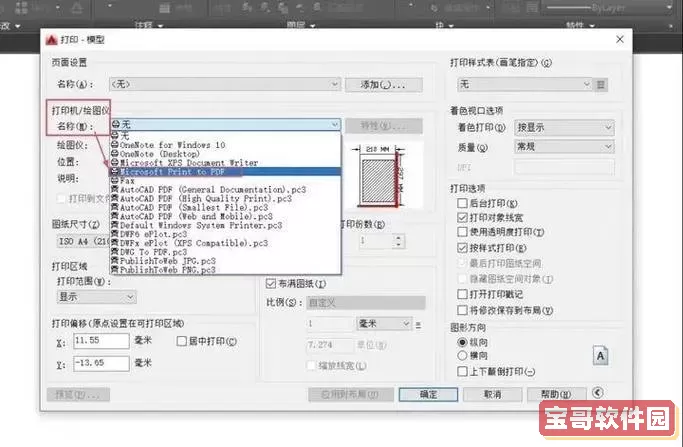Image resolution: width=683 pixels, height=447 pixels.
Task: Pick the Fax printer entry
Action: [225, 180]
